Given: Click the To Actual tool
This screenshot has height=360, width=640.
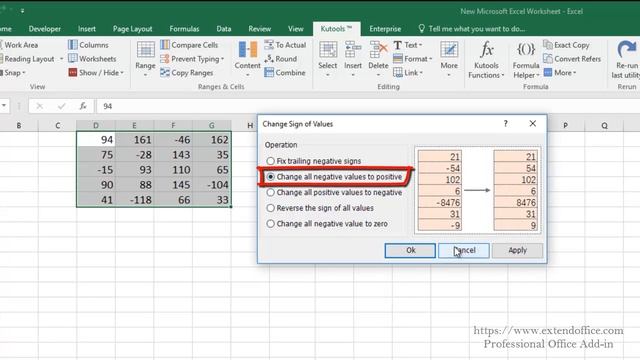Looking at the screenshot, I should tap(285, 45).
